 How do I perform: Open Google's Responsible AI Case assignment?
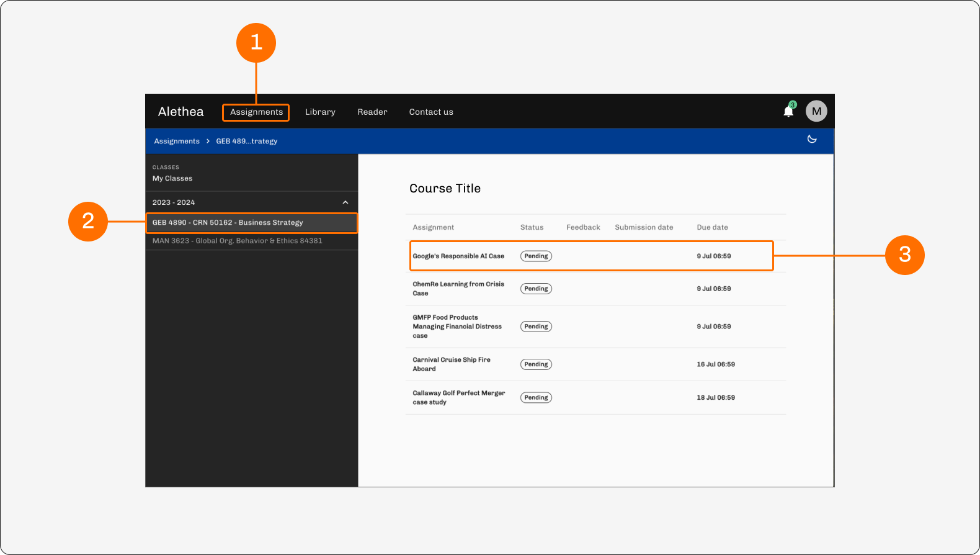pos(458,256)
